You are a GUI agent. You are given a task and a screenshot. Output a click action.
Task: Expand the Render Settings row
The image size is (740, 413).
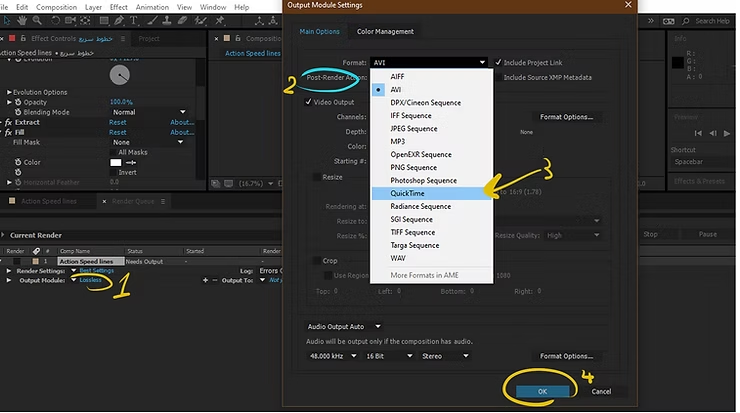coord(9,271)
